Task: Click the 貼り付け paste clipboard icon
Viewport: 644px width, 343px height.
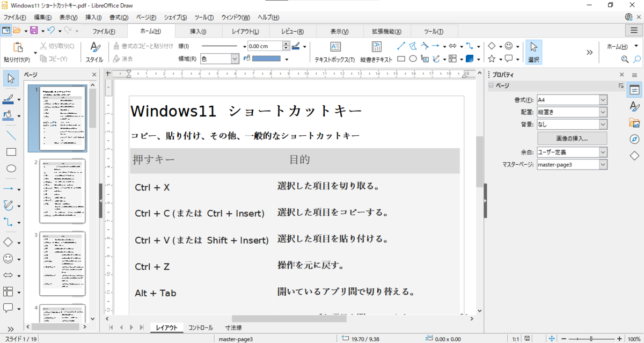Action: coord(17,48)
